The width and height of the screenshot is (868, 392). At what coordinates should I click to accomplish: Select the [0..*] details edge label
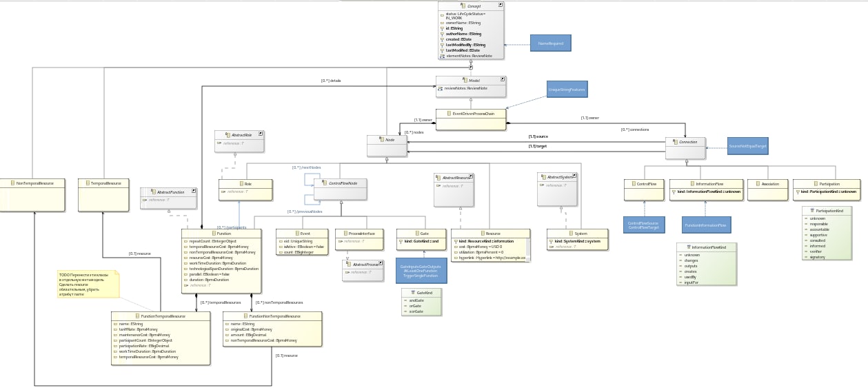click(331, 81)
